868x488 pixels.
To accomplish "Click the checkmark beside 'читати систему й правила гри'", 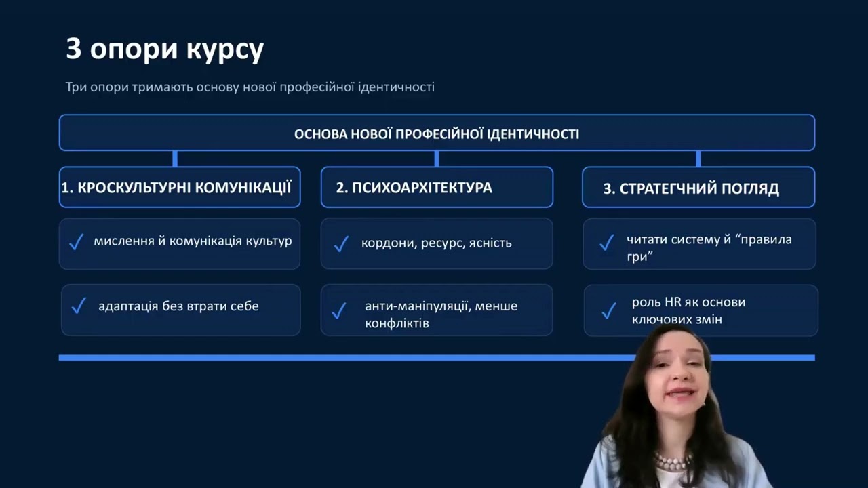I will tap(607, 243).
